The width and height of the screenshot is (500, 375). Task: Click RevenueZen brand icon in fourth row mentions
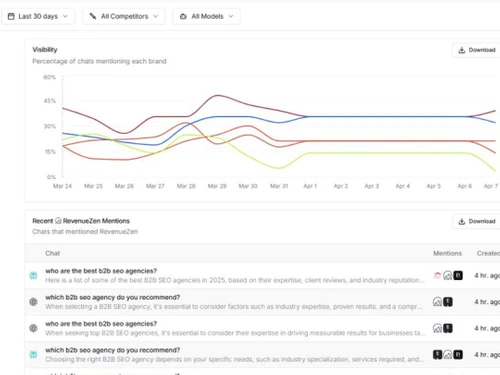point(448,354)
